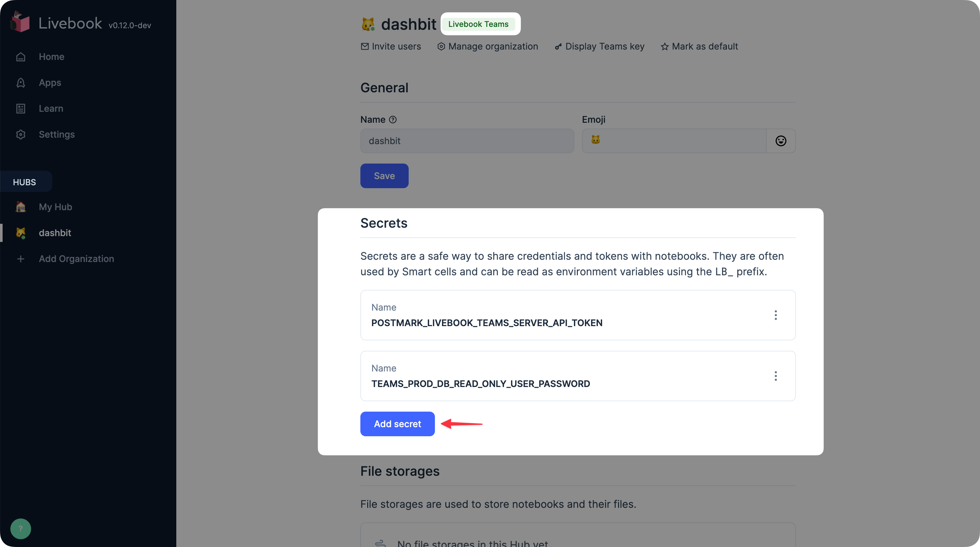Screen dimensions: 980x547
Task: Click the help question mark button
Action: click(x=20, y=529)
